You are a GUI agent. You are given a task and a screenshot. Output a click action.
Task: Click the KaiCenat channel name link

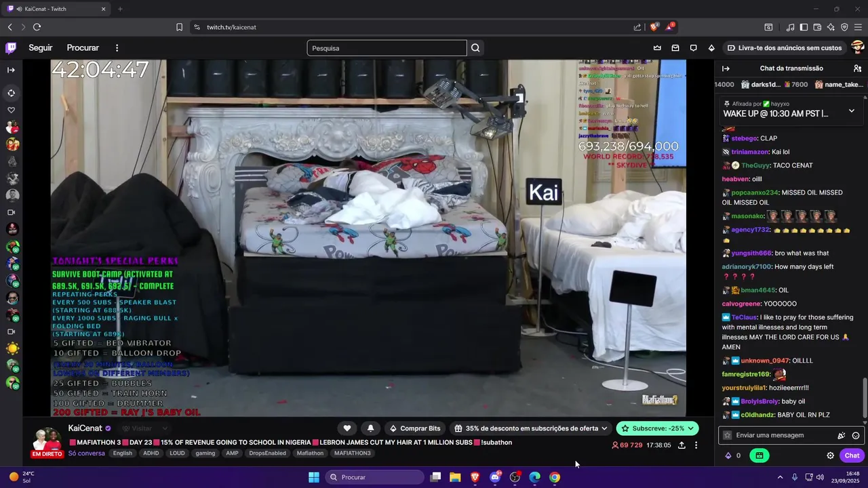click(x=85, y=428)
